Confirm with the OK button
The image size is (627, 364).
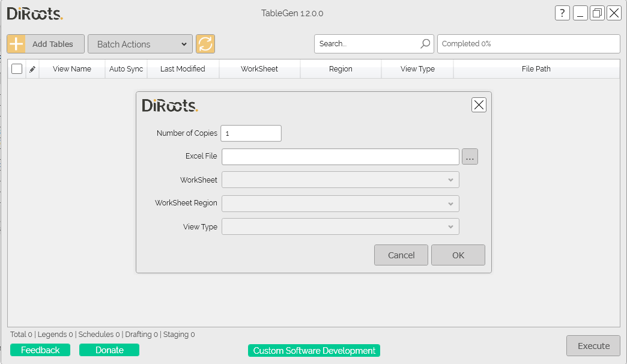point(458,255)
